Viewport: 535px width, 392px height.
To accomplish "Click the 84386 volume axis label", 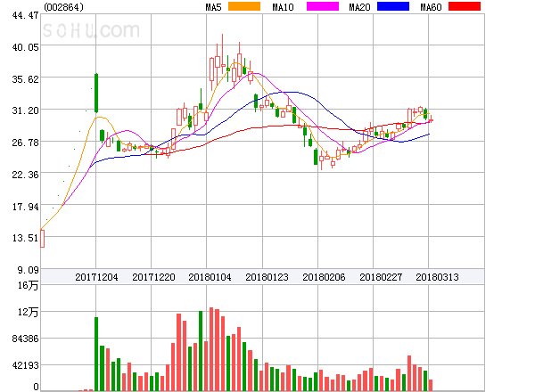I will click(25, 339).
